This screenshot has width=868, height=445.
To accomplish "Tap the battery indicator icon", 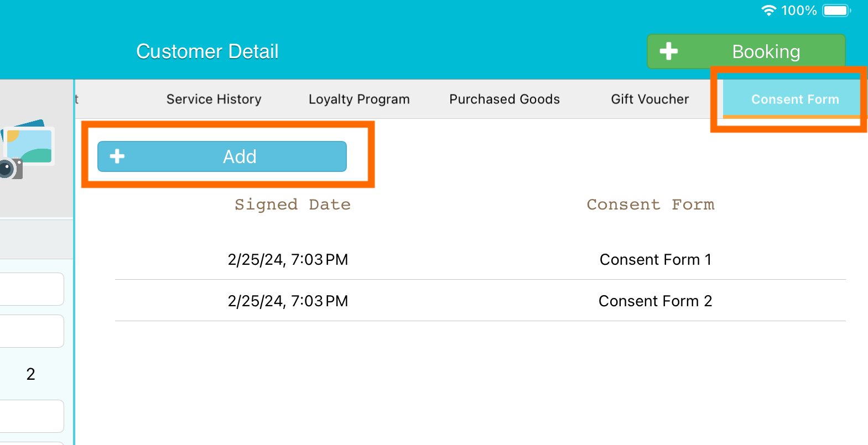I will click(836, 11).
